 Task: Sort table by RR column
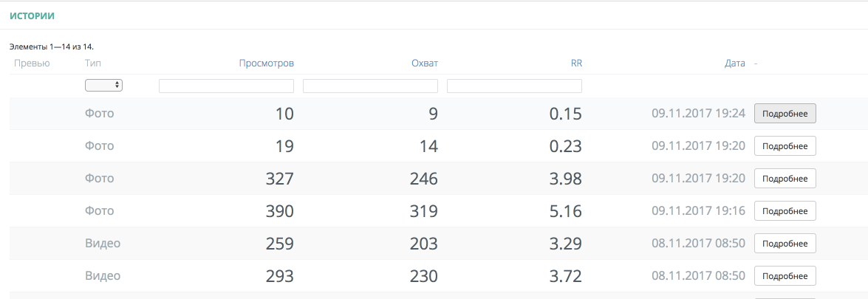[x=576, y=63]
